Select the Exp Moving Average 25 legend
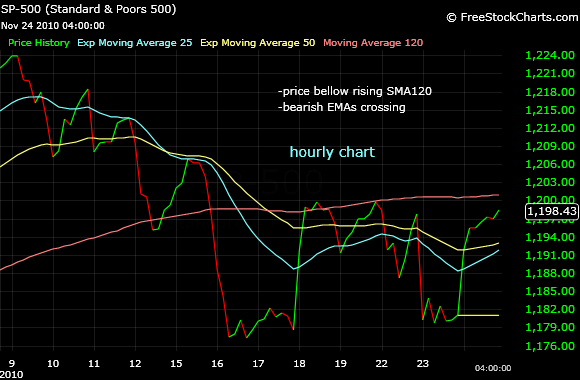 pos(135,43)
